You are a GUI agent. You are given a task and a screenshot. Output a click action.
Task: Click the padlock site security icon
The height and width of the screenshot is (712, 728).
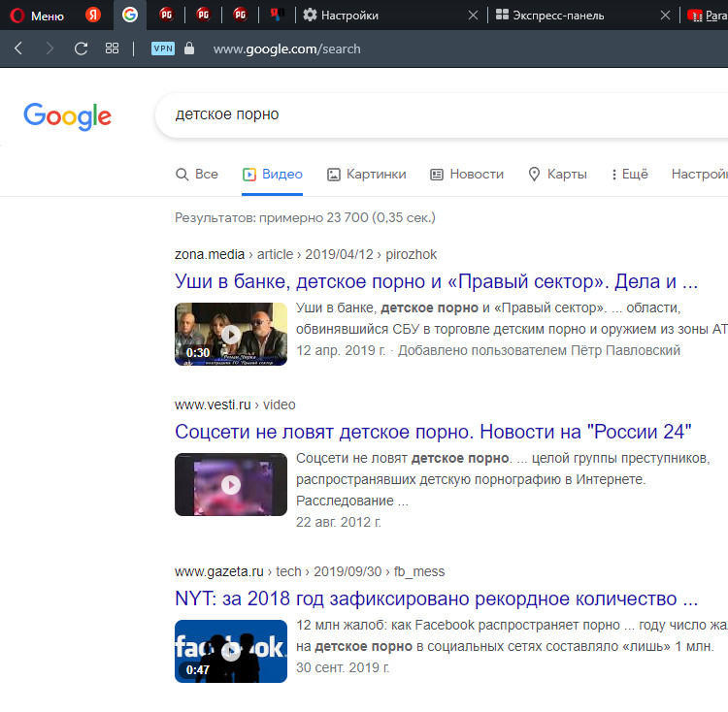click(189, 48)
